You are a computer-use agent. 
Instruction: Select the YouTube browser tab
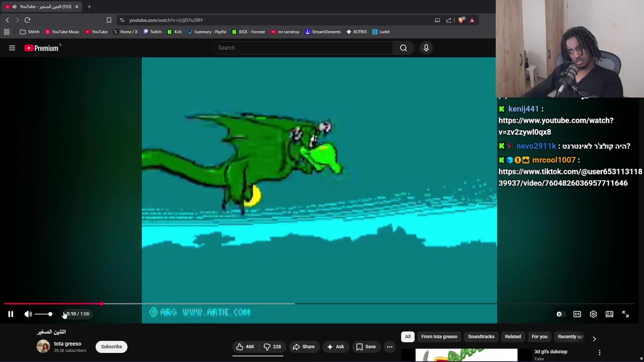point(43,7)
